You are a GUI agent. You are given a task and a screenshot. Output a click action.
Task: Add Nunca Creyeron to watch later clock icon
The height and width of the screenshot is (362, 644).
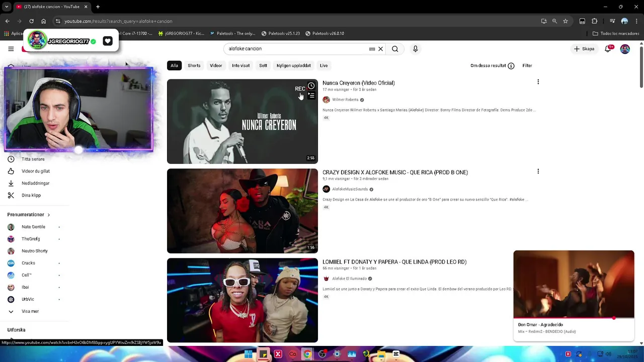(x=311, y=86)
